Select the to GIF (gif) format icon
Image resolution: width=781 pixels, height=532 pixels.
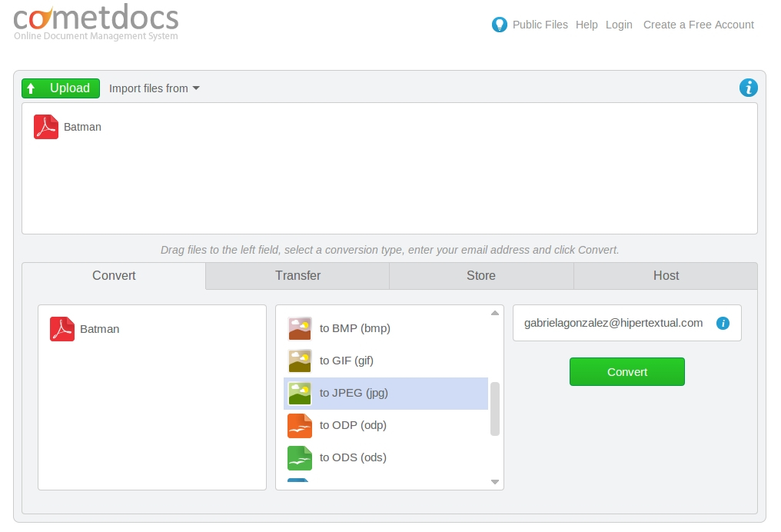299,359
